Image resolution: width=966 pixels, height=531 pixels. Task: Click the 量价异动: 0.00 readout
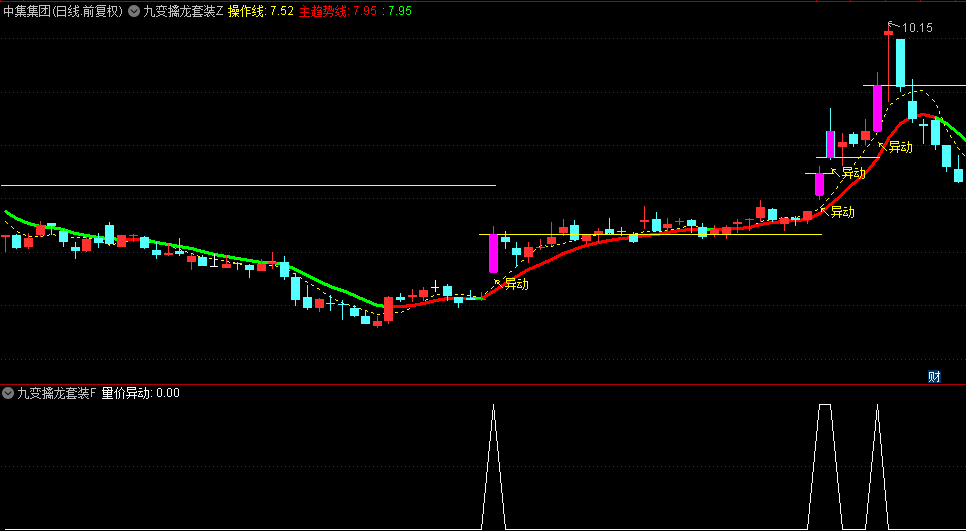click(x=140, y=393)
